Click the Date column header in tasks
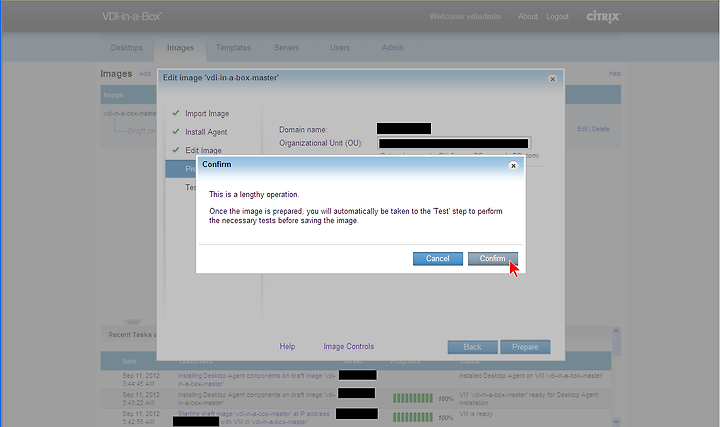The width and height of the screenshot is (720, 427). pyautogui.click(x=129, y=361)
